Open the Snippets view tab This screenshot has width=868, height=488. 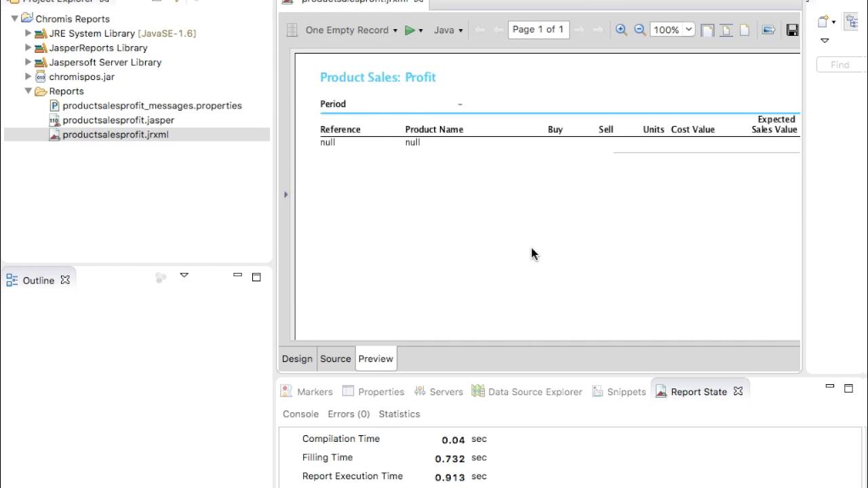619,392
